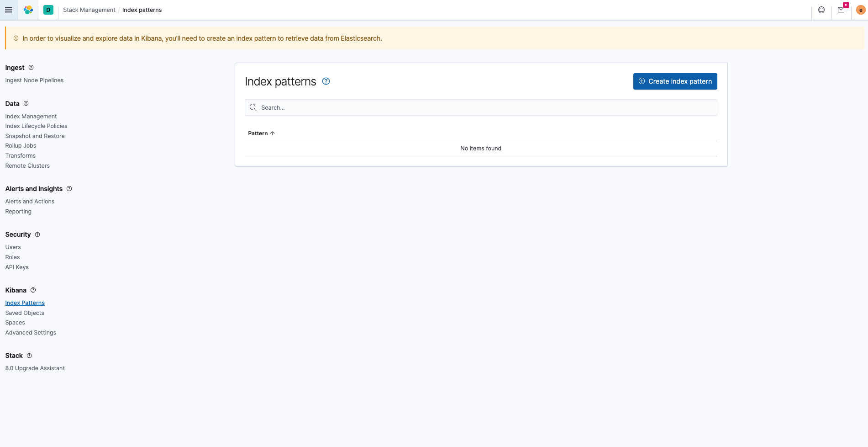Open Index Management in sidebar
This screenshot has height=447, width=868.
(31, 117)
